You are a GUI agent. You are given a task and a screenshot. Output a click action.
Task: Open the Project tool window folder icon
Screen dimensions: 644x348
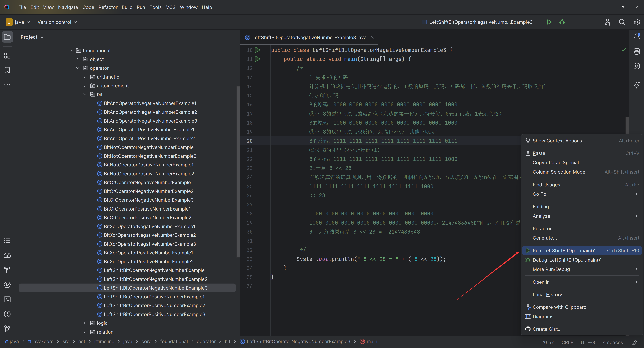coord(7,37)
